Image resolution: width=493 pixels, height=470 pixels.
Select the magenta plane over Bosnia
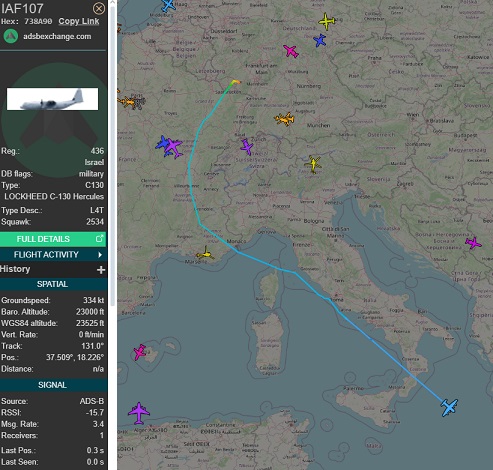(x=473, y=243)
